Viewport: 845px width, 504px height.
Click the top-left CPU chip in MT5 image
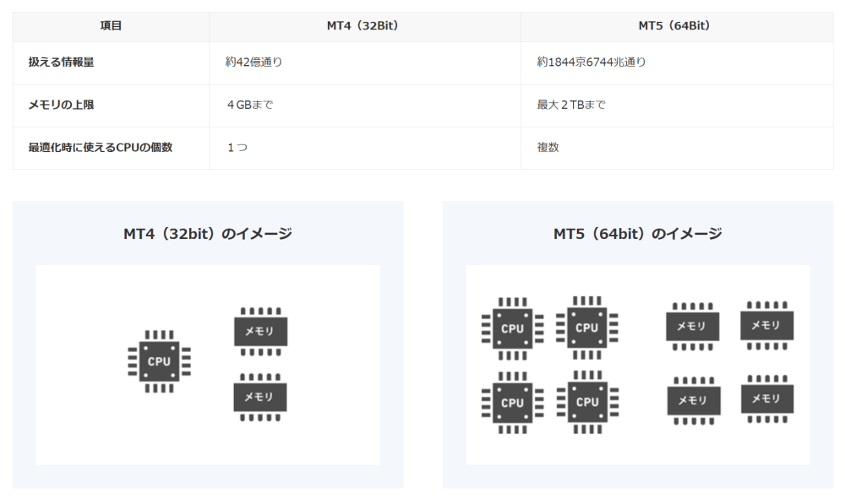[x=513, y=328]
